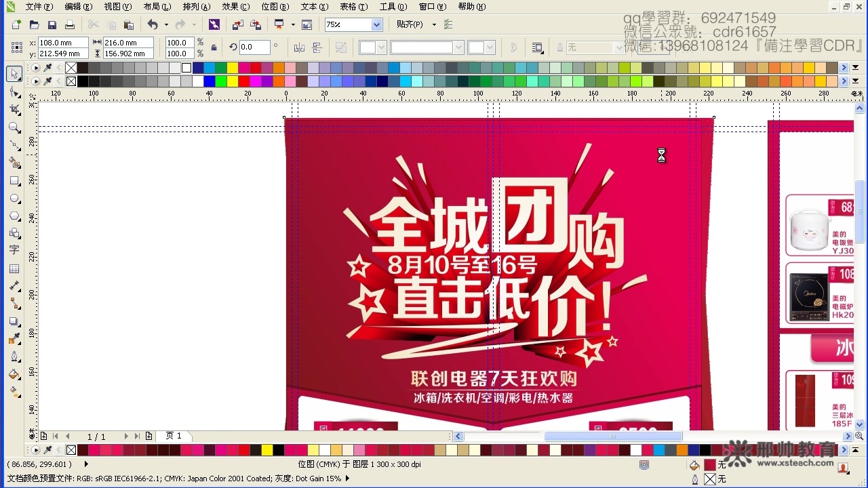
Task: Select the Freehand curve tool
Action: [x=14, y=144]
